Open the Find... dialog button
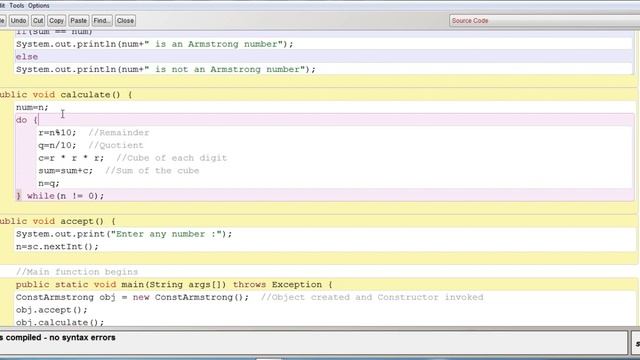This screenshot has width=640, height=360. [x=102, y=20]
